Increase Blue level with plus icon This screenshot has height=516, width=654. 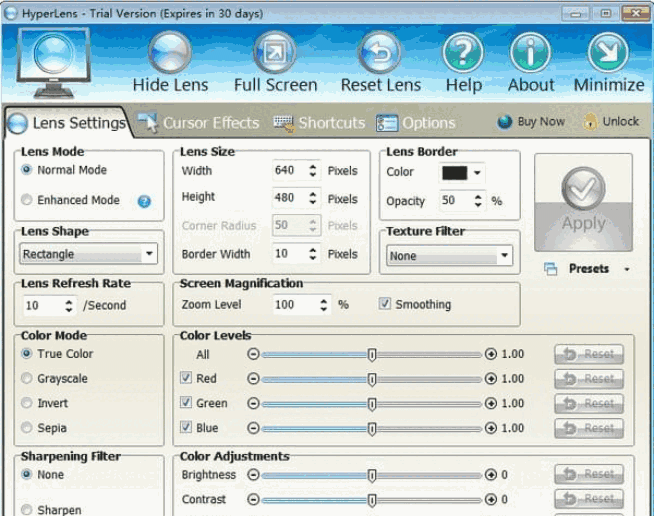point(491,428)
